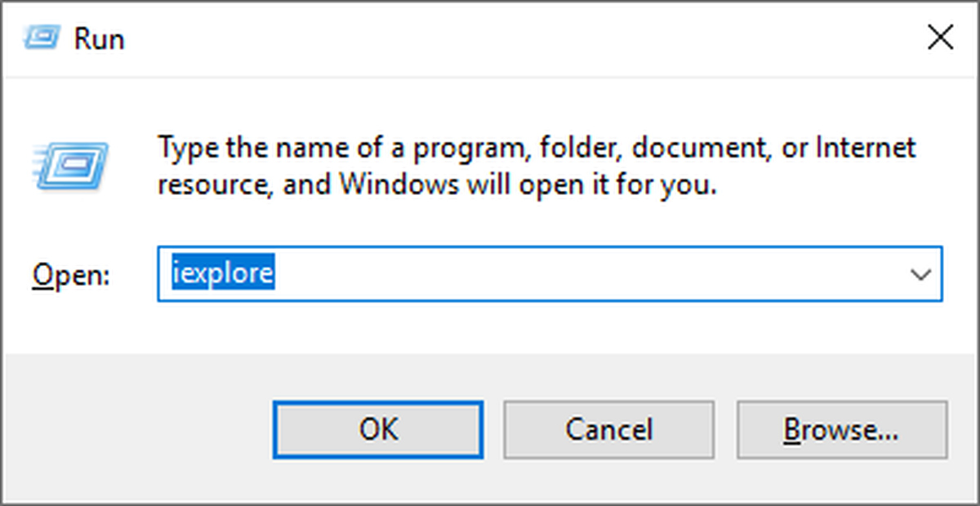Click the empty space inside the Open field
The width and height of the screenshot is (980, 506).
[x=588, y=273]
